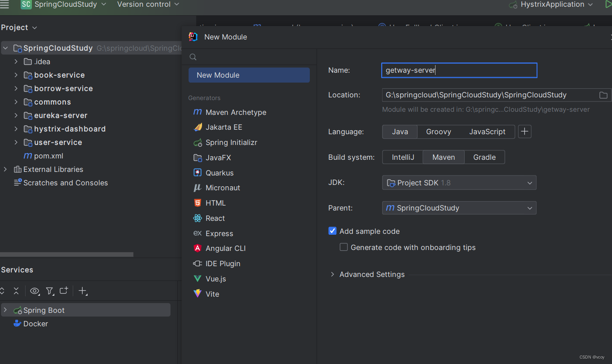This screenshot has height=364, width=612.
Task: Choose the HTML generator icon
Action: (198, 203)
